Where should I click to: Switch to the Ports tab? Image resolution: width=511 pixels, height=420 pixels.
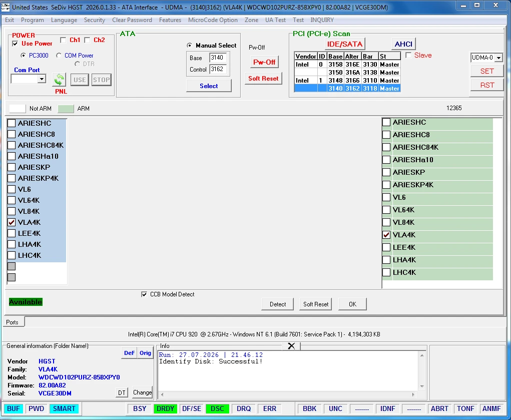click(13, 322)
